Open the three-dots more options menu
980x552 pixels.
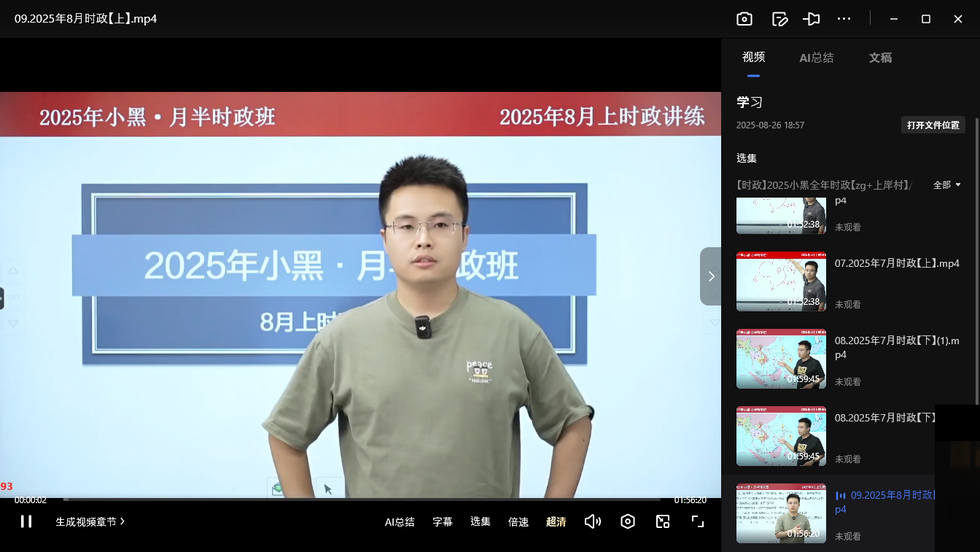pyautogui.click(x=844, y=19)
